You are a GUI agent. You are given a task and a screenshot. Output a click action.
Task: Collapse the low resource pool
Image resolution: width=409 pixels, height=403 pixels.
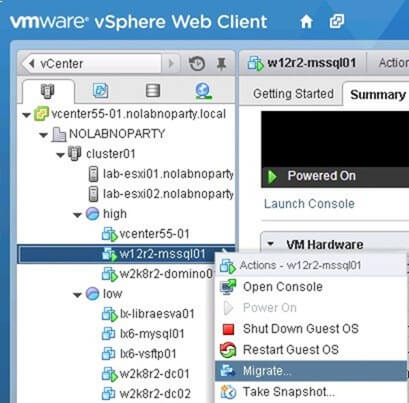77,295
